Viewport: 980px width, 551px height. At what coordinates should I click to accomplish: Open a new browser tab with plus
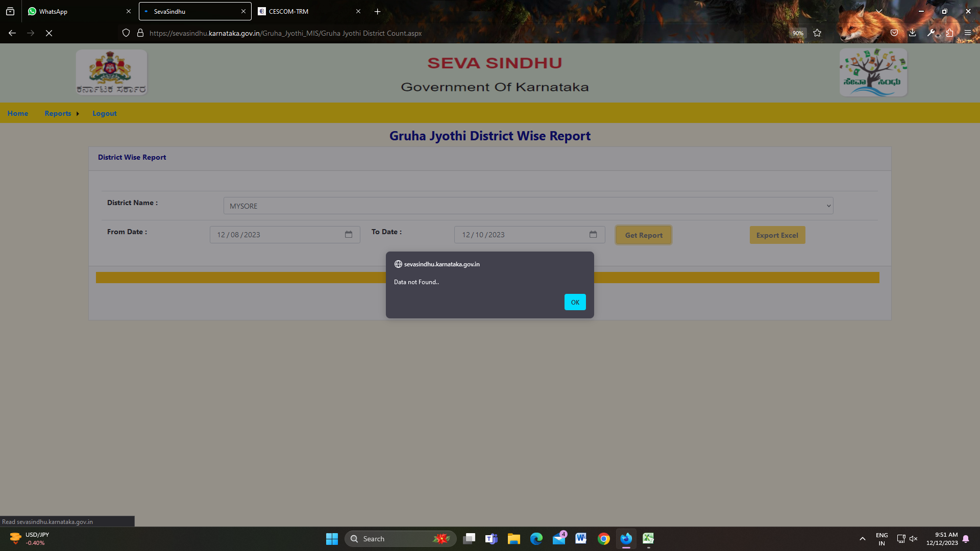point(378,11)
